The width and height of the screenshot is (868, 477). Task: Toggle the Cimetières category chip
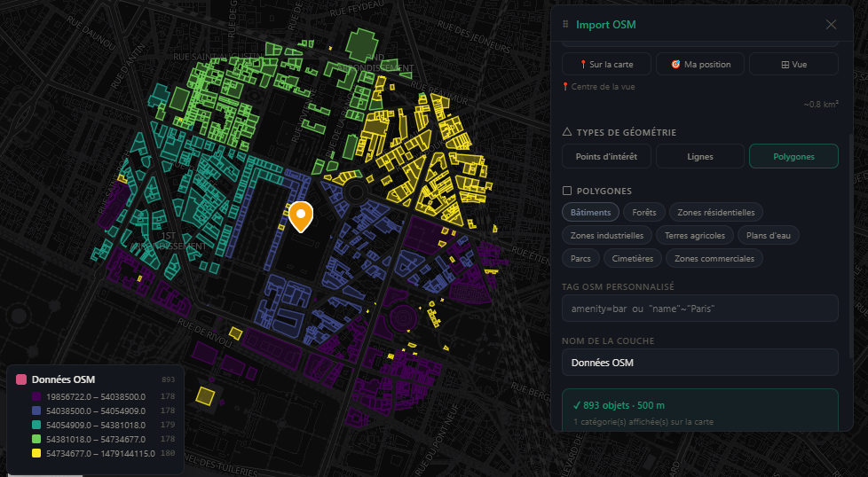tap(632, 258)
